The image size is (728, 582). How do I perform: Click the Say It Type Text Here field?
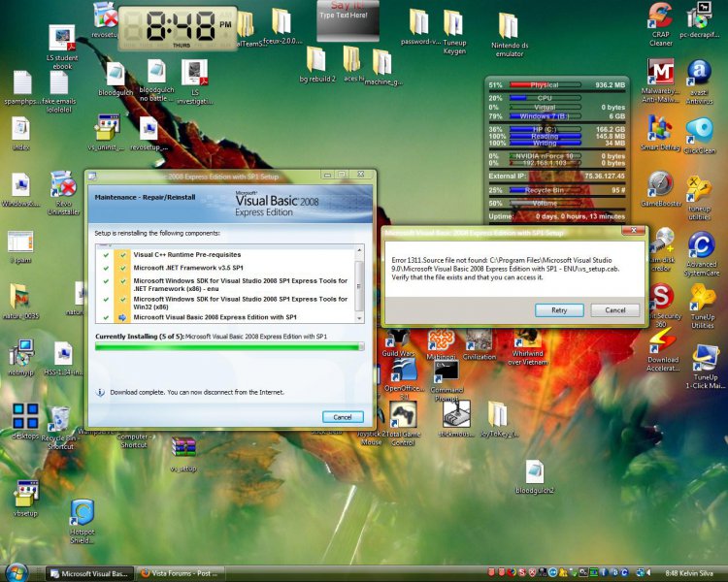pos(347,21)
